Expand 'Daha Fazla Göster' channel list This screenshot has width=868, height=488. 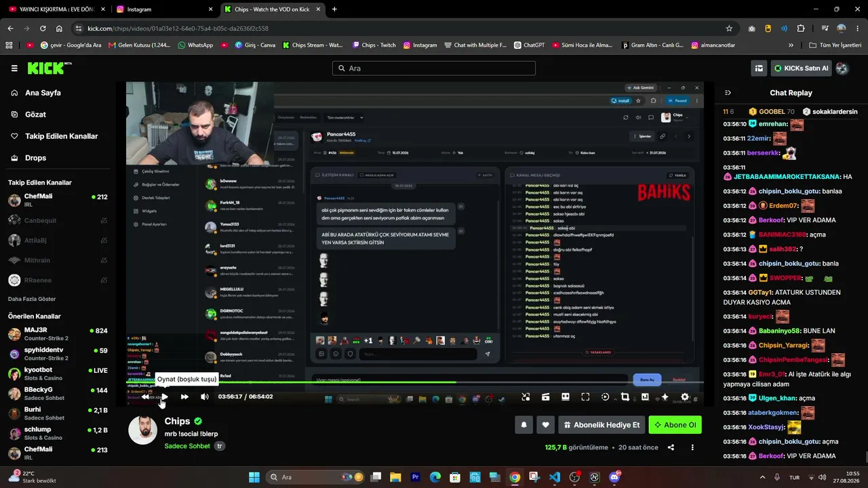[32, 299]
